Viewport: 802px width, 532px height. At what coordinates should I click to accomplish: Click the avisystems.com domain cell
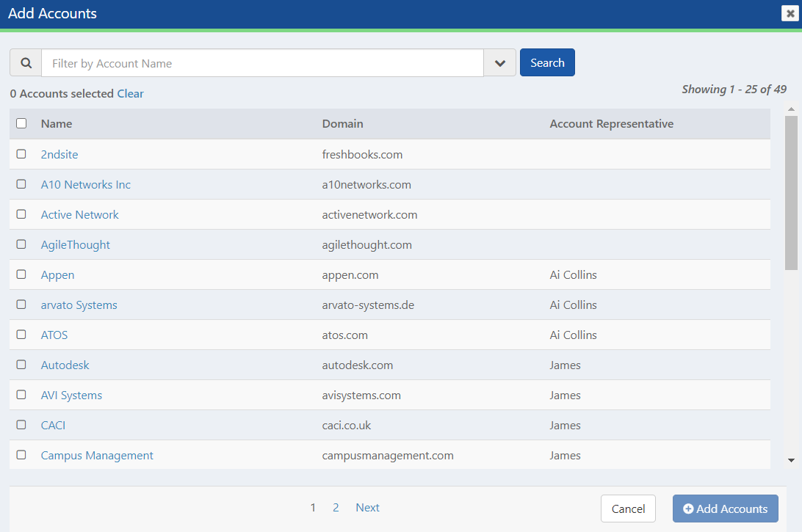pyautogui.click(x=361, y=396)
